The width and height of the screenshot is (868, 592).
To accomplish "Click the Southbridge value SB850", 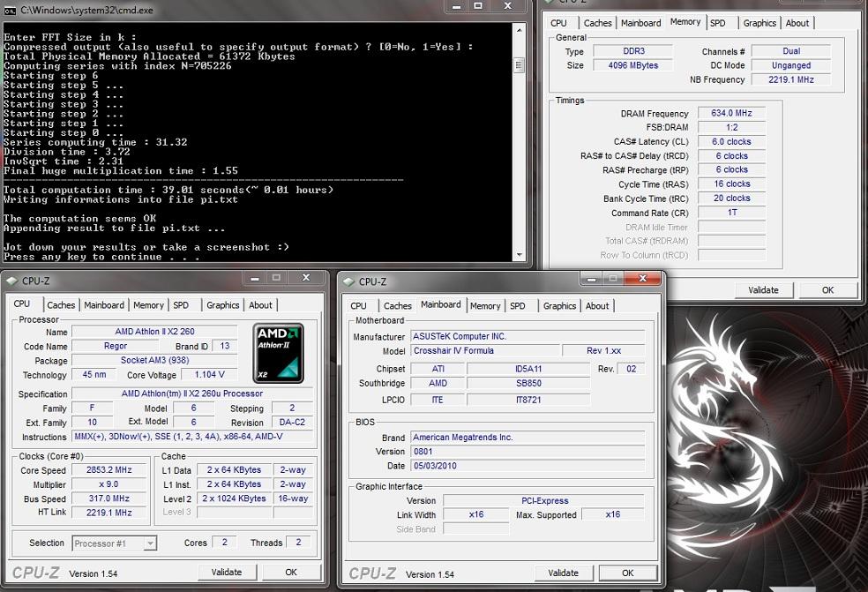I will point(528,383).
